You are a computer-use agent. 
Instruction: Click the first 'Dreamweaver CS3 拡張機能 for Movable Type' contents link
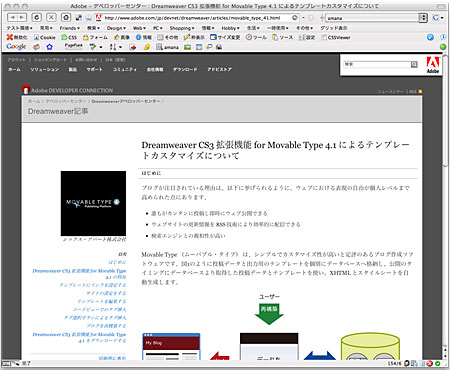point(79,274)
